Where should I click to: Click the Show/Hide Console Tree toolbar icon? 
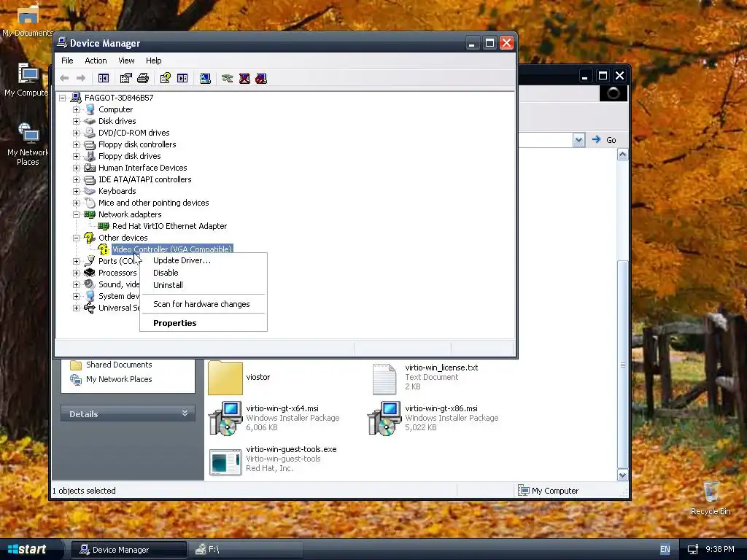tap(104, 78)
